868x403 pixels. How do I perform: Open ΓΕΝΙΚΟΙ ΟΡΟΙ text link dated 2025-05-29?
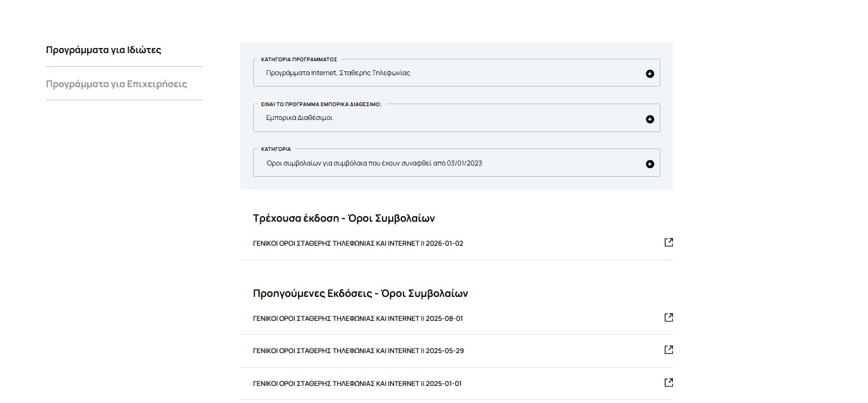click(358, 351)
